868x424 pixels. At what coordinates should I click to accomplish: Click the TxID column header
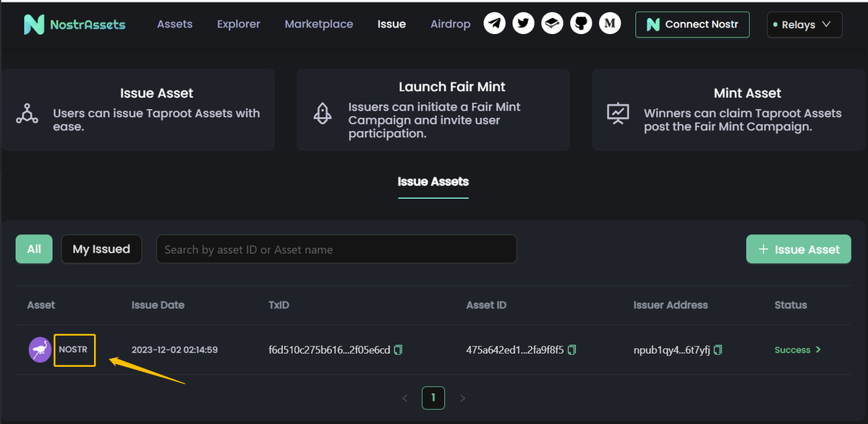278,305
